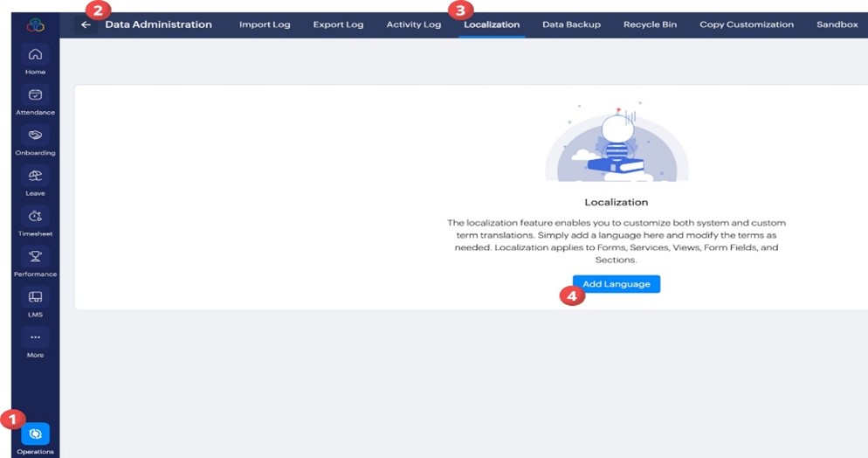This screenshot has width=868, height=458.
Task: Select the Localization tab
Action: pyautogui.click(x=492, y=24)
